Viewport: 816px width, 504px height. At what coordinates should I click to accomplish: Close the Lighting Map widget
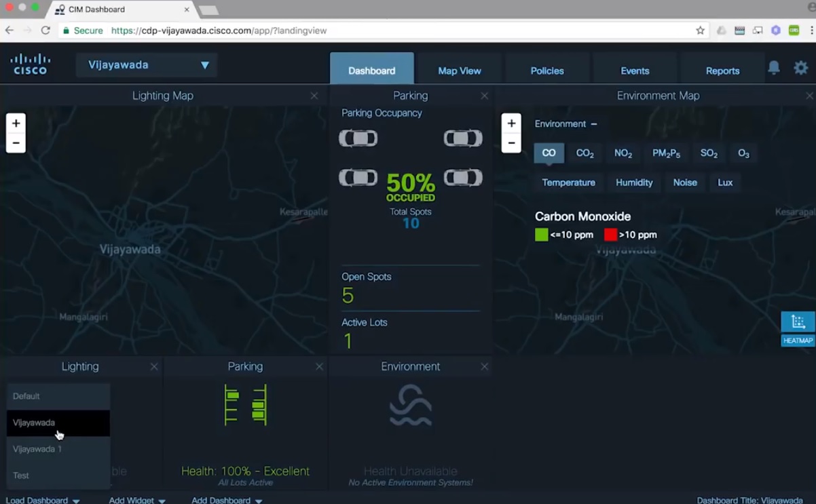click(x=314, y=96)
